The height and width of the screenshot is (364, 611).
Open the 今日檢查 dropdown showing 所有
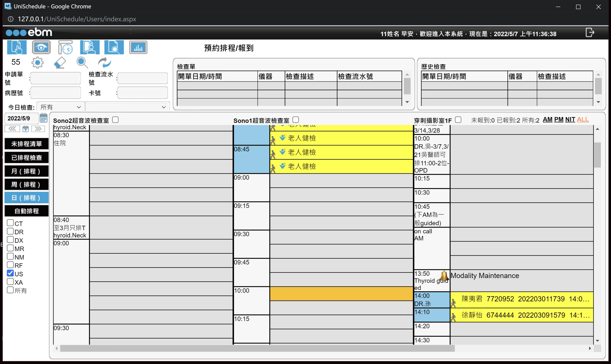(60, 107)
